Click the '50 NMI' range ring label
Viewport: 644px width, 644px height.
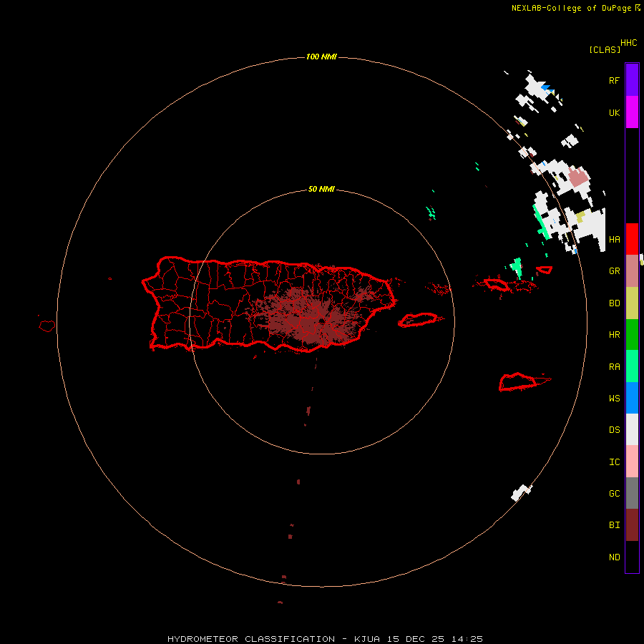(x=321, y=189)
